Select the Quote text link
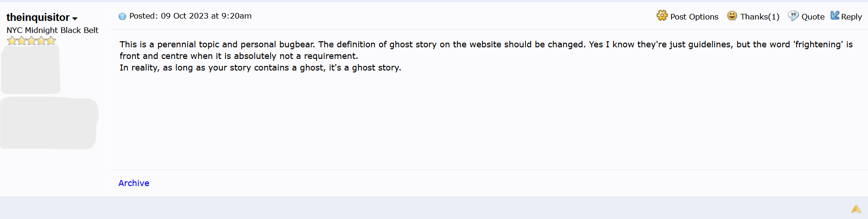This screenshot has height=219, width=868. click(x=813, y=17)
